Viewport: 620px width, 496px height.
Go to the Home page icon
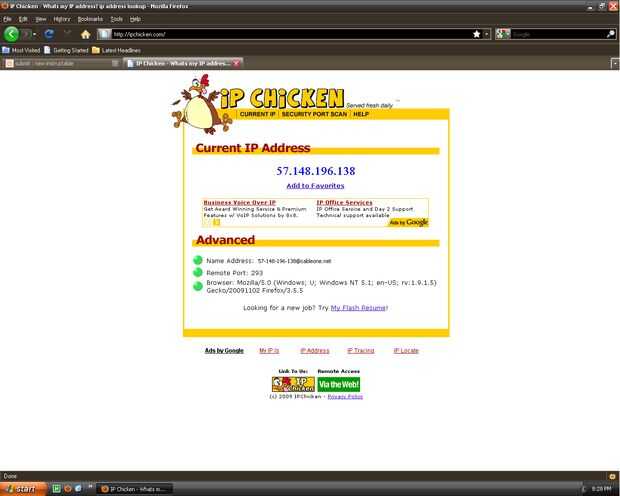coord(85,34)
